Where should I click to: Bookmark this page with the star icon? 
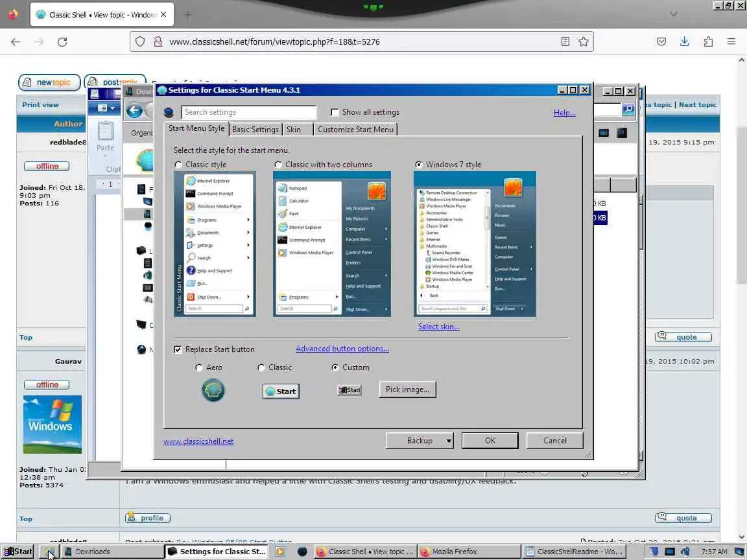[583, 41]
